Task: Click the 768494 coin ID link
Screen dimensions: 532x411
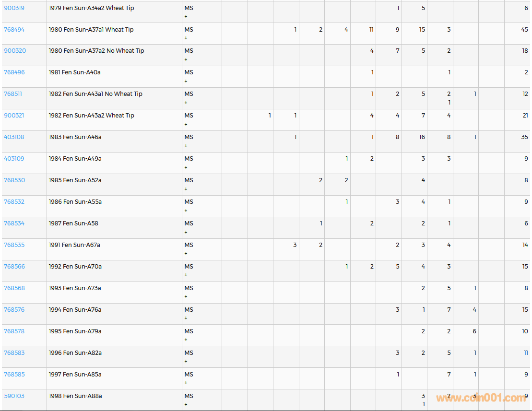Action: [x=14, y=30]
